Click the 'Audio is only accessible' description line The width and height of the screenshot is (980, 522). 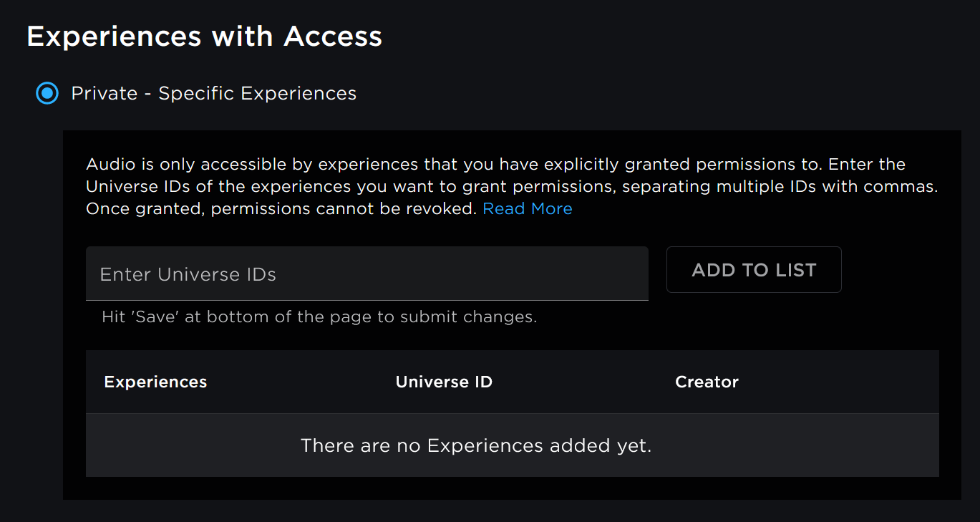495,164
